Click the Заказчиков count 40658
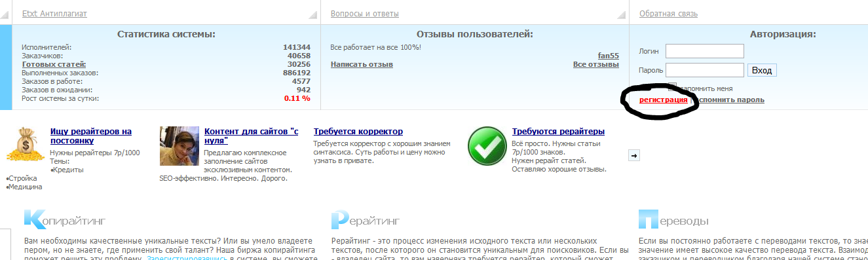Image resolution: width=868 pixels, height=260 pixels. click(299, 56)
